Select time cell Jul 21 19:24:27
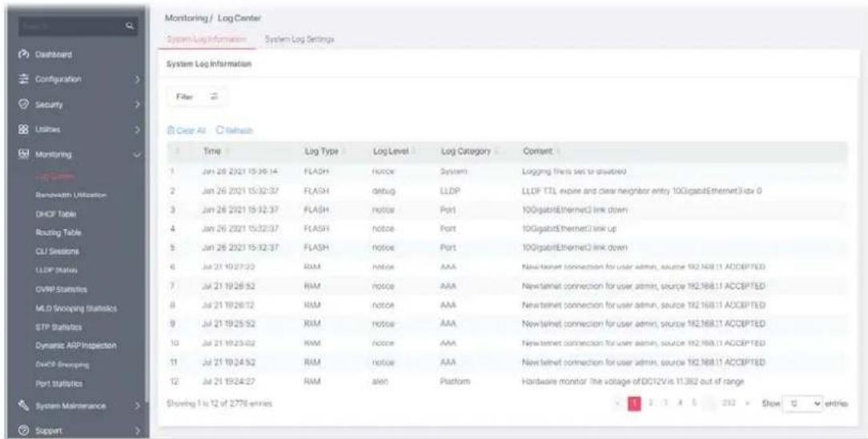 coord(229,382)
